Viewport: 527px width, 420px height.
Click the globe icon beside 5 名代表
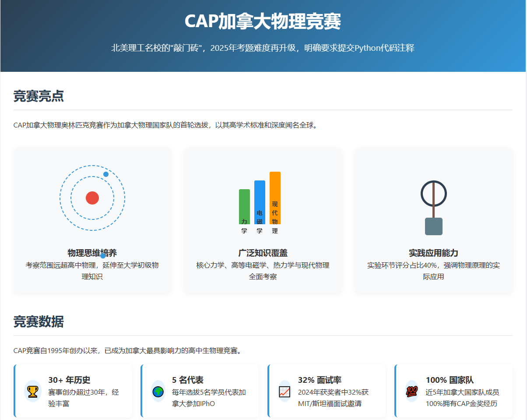click(x=158, y=391)
